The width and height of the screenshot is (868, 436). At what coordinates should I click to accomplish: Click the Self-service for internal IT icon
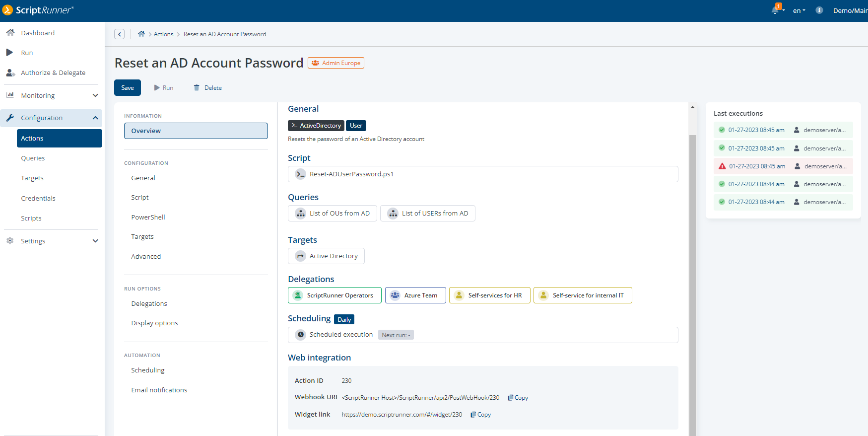[543, 295]
